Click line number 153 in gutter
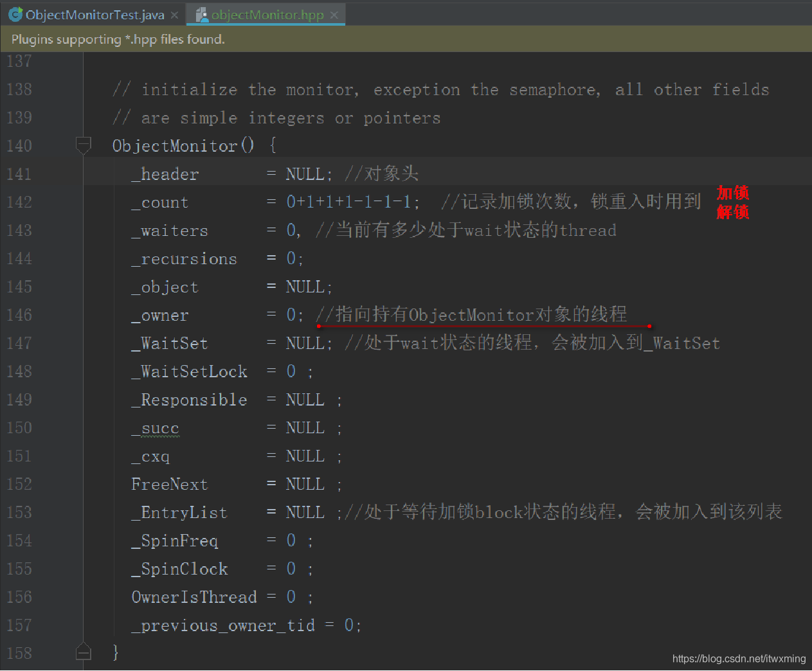This screenshot has height=671, width=812. (x=19, y=512)
